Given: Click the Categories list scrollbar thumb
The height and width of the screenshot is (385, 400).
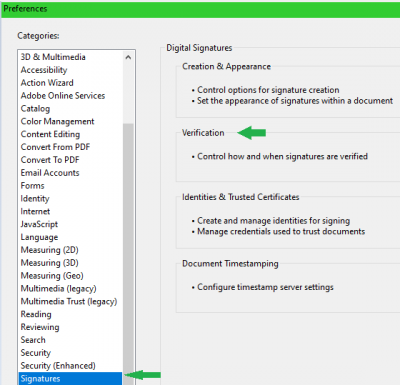Looking at the screenshot, I should [128, 254].
